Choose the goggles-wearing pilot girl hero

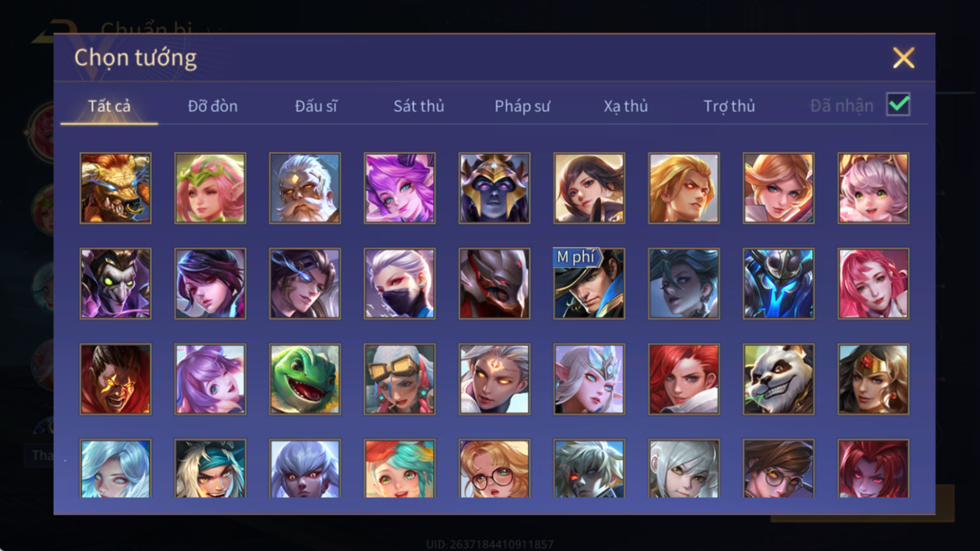tap(399, 379)
